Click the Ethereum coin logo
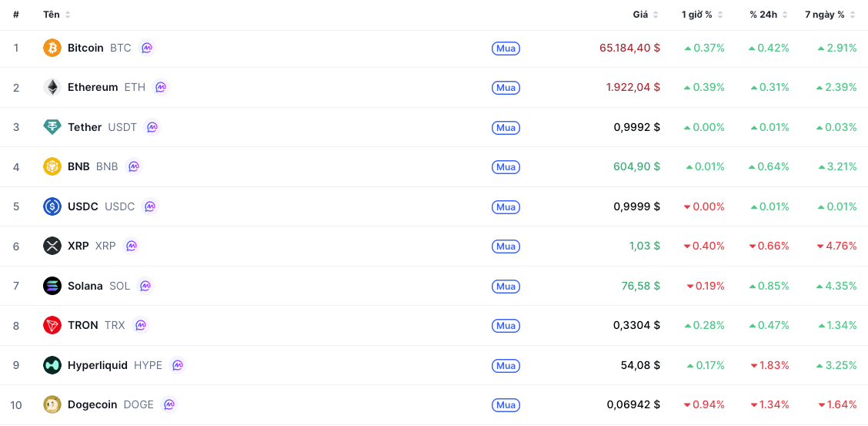868x426 pixels. point(52,88)
